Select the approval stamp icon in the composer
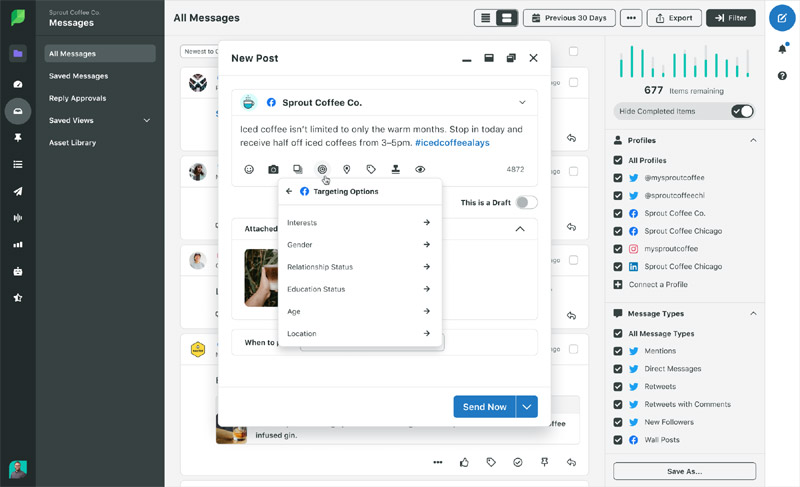Image resolution: width=800 pixels, height=487 pixels. tap(395, 169)
